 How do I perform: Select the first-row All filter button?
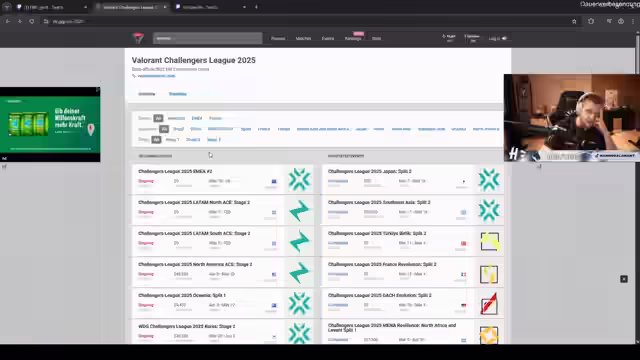[158, 118]
